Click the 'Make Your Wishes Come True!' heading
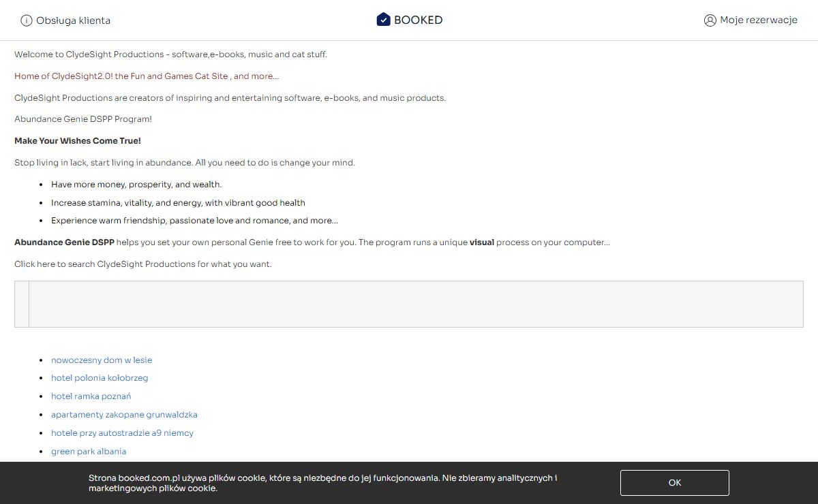818x504 pixels. click(x=78, y=141)
